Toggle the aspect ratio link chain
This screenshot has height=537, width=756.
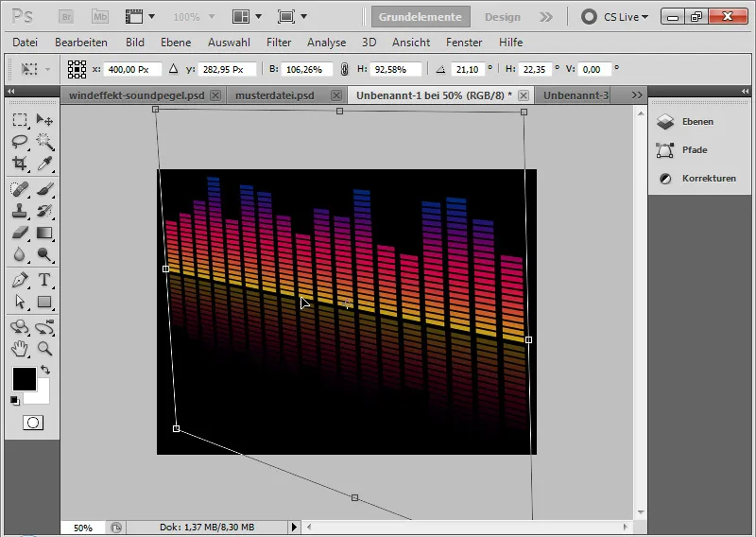coord(344,69)
